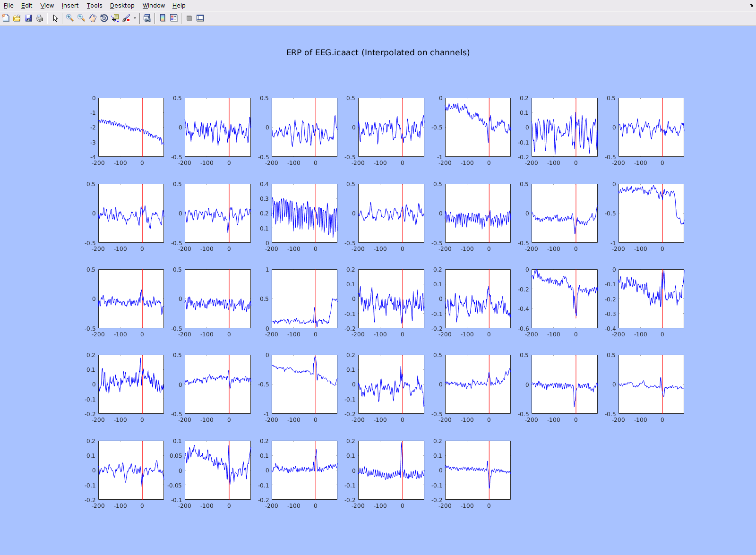
Task: Click the ERP of EEG.icaact title text
Action: tap(377, 52)
